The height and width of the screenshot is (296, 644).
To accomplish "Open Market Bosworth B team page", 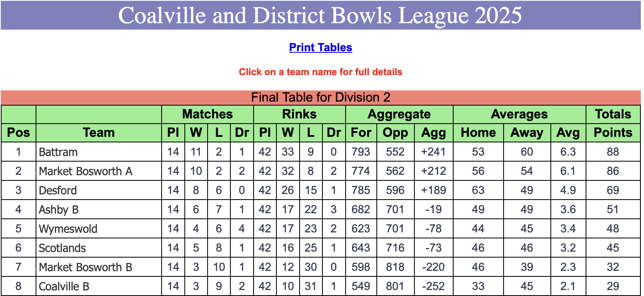I will 86,267.
